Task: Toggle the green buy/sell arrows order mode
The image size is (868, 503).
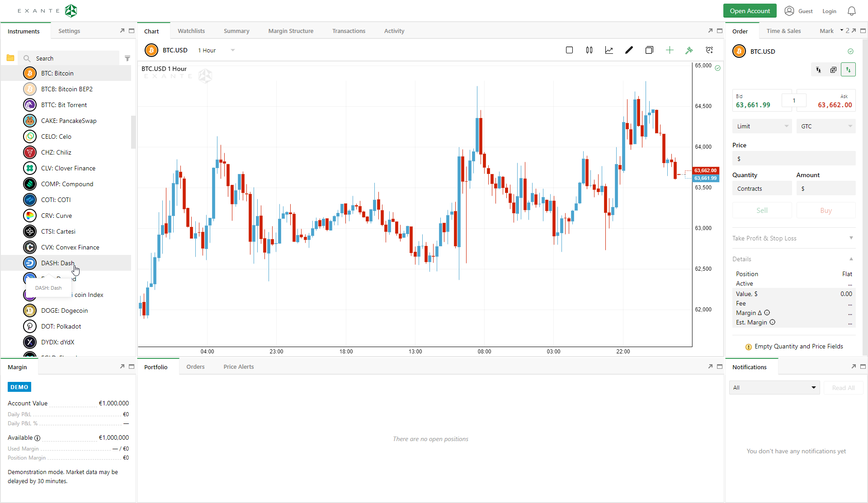Action: coord(849,70)
